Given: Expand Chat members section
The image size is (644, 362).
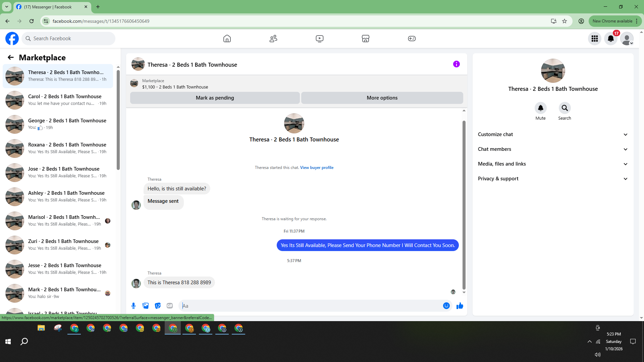Looking at the screenshot, I should click(x=553, y=149).
